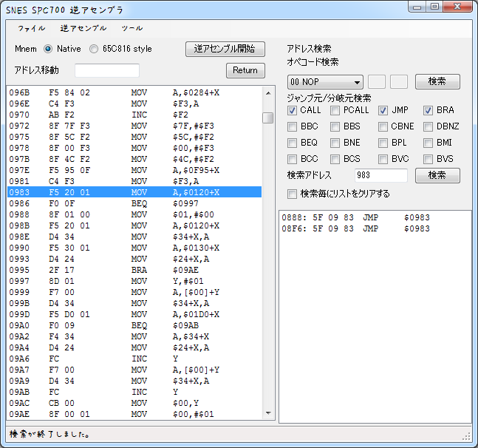Select row 0999 MOV A,[$00]+Y

(134, 292)
